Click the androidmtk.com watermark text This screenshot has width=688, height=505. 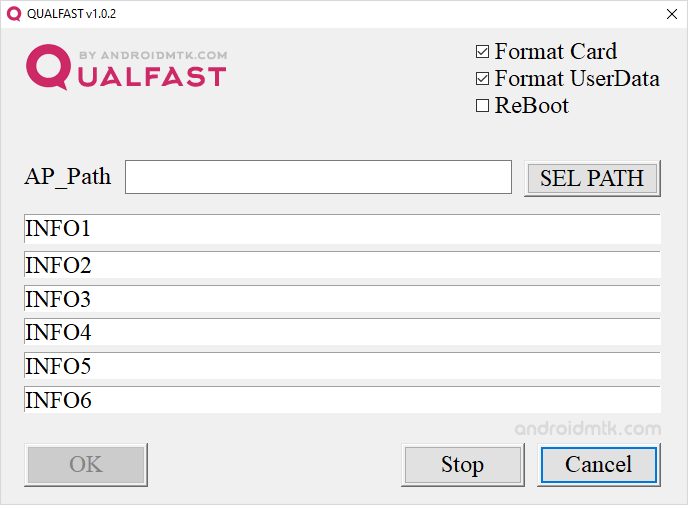pos(588,428)
